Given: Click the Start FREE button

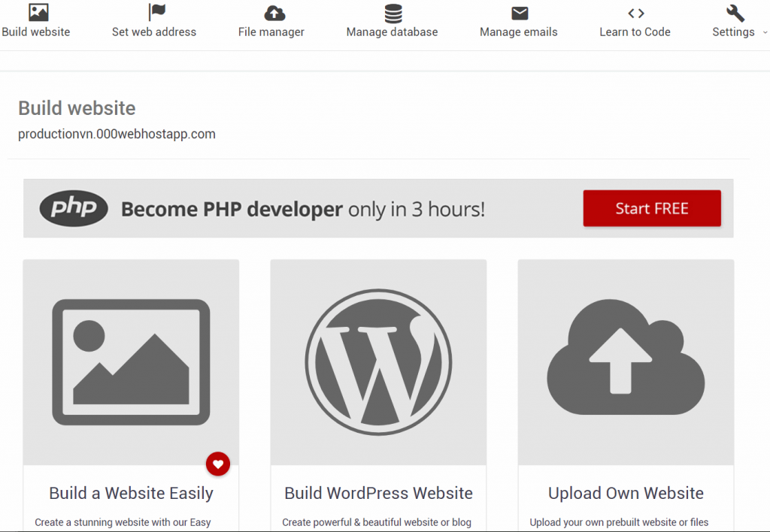Looking at the screenshot, I should tap(652, 208).
